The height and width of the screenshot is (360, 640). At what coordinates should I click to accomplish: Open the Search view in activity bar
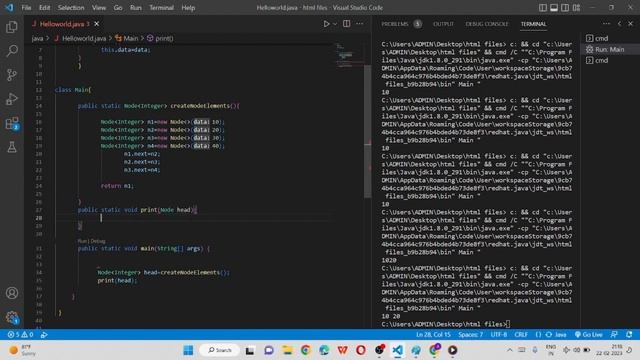coord(12,51)
